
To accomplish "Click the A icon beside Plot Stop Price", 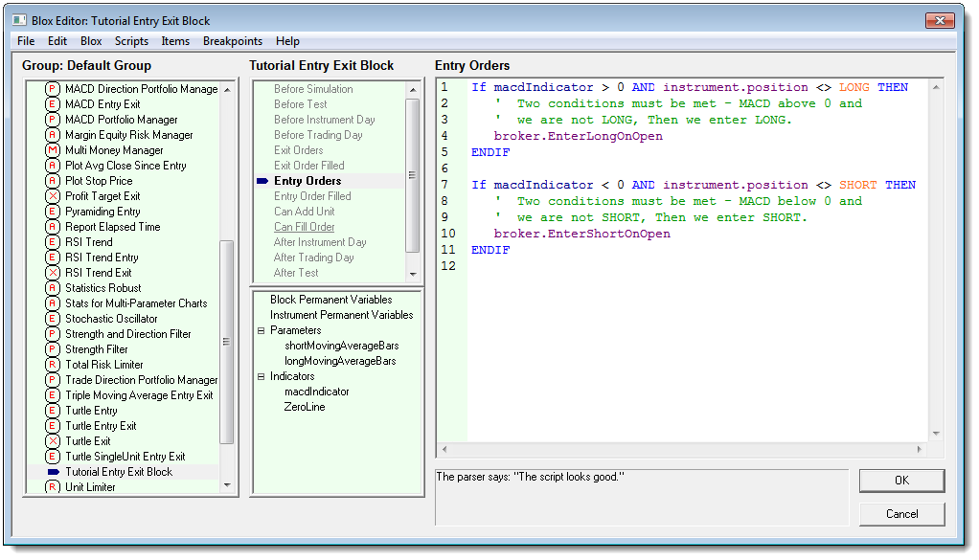I will click(53, 181).
